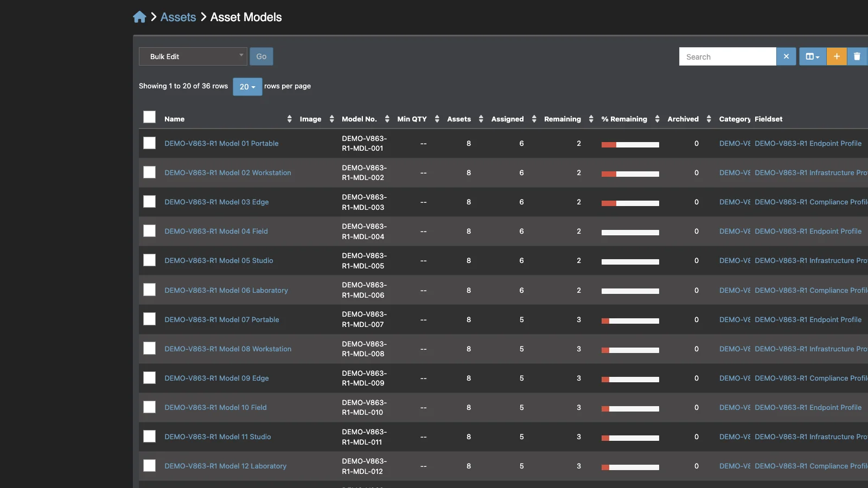Check the Model 12 Laboratory row
Screen dimensions: 868x488
click(x=149, y=465)
